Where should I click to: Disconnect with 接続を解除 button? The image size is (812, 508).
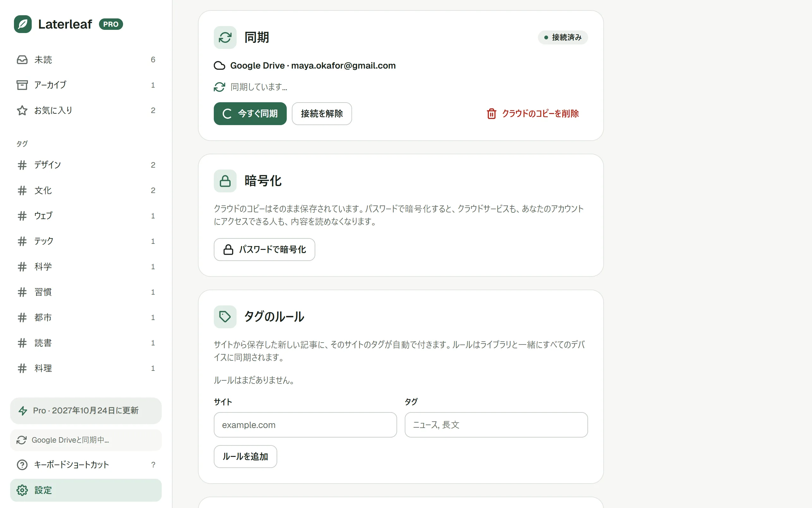pyautogui.click(x=322, y=114)
